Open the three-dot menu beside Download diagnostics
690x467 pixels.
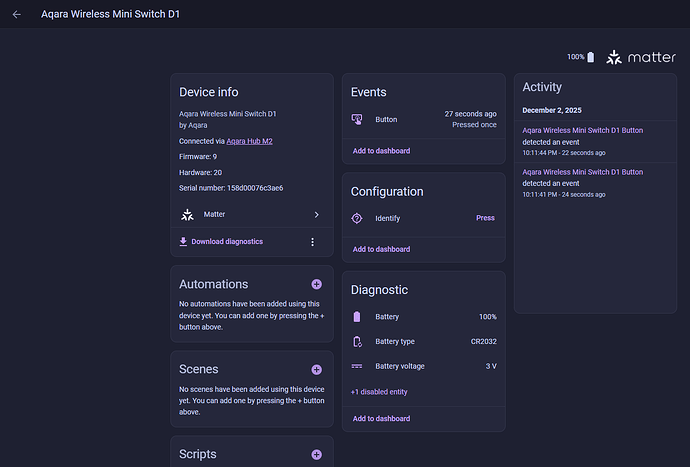tap(312, 242)
